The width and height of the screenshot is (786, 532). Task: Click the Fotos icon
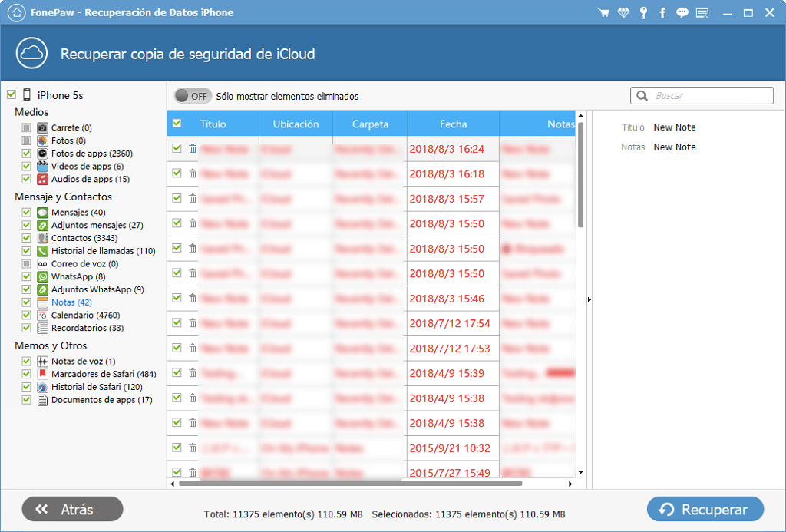pyautogui.click(x=43, y=141)
